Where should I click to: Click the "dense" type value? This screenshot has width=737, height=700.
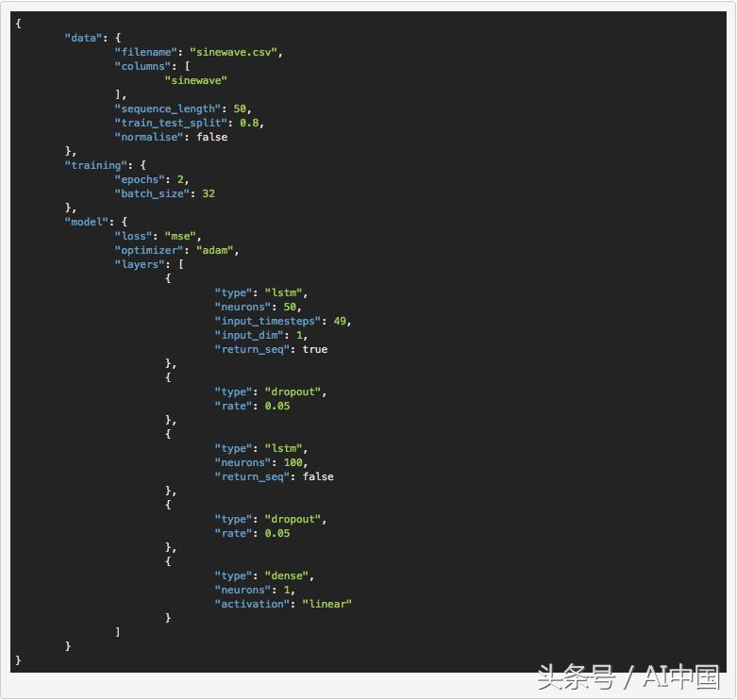pos(287,575)
